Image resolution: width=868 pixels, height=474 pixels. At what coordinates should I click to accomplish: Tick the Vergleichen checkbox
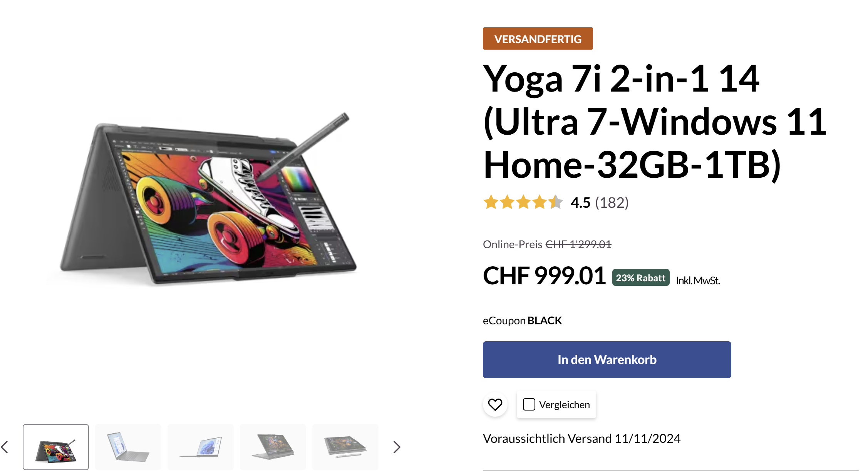pos(529,404)
